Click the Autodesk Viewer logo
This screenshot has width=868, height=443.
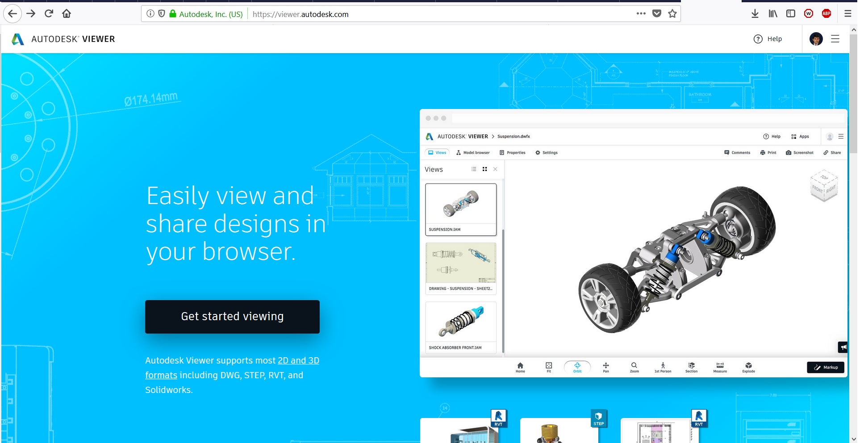pyautogui.click(x=63, y=39)
